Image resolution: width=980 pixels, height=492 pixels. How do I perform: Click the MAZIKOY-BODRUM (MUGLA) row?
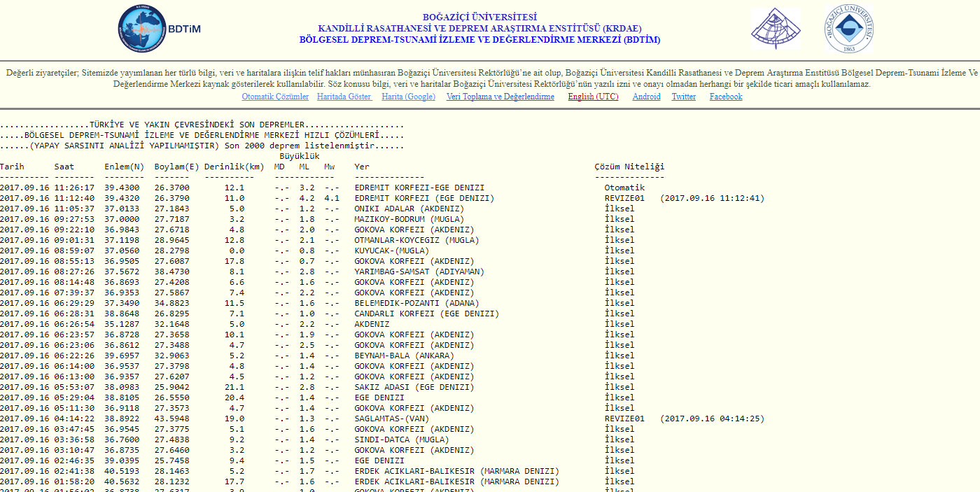pos(317,219)
